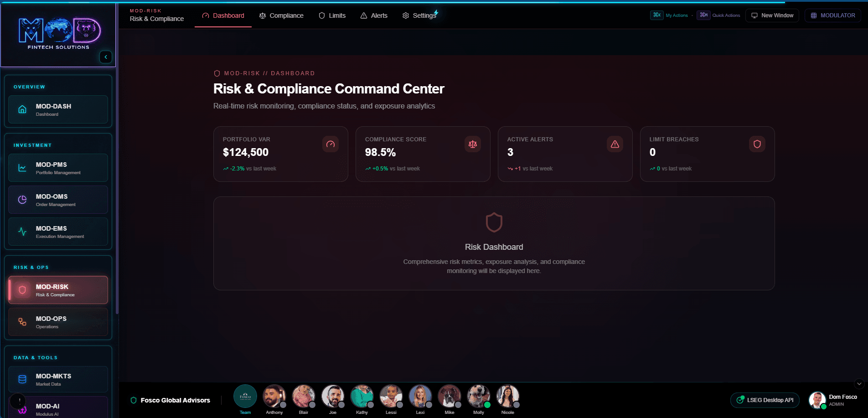Viewport: 868px width, 418px height.
Task: Open MOD-MKTS Market Data module
Action: (58, 379)
